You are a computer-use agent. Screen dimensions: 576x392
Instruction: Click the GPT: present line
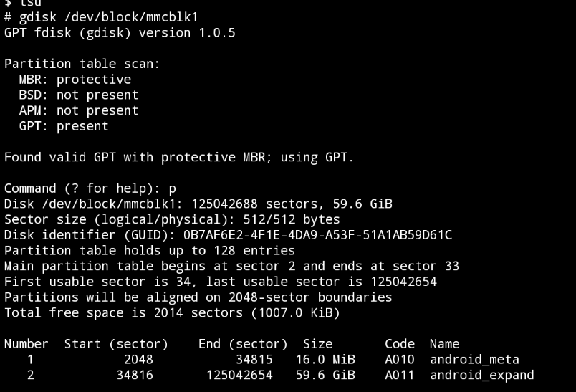click(64, 126)
